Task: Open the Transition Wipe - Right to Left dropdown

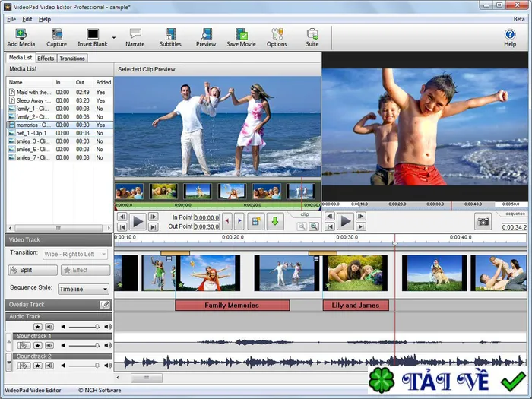Action: coord(75,254)
